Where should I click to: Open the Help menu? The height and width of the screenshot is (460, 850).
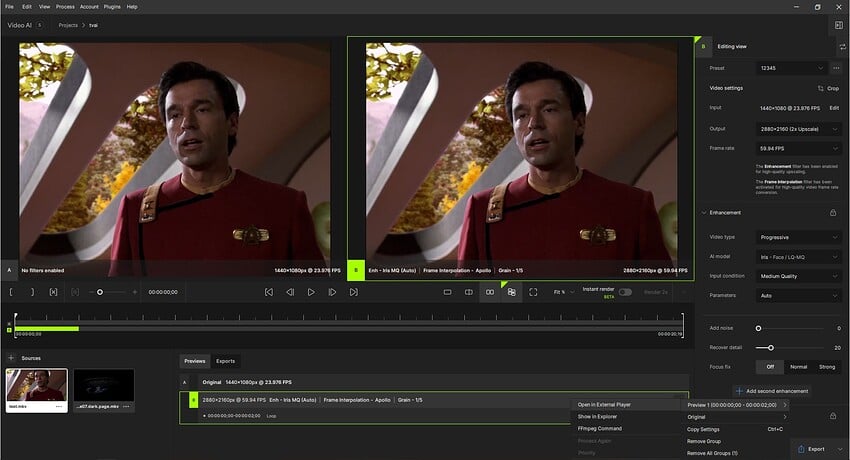pyautogui.click(x=132, y=7)
